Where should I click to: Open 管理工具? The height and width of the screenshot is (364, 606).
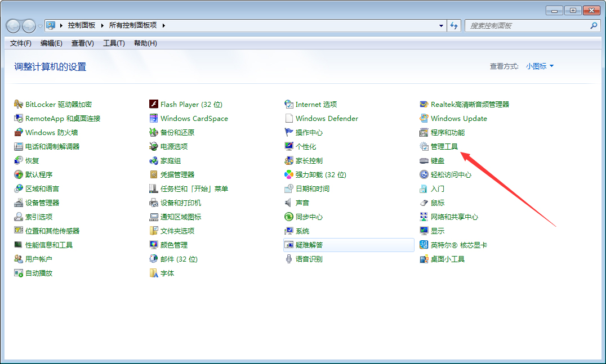tap(445, 146)
